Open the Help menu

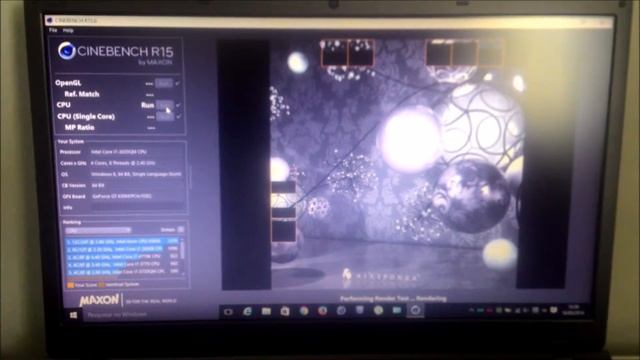(68, 31)
